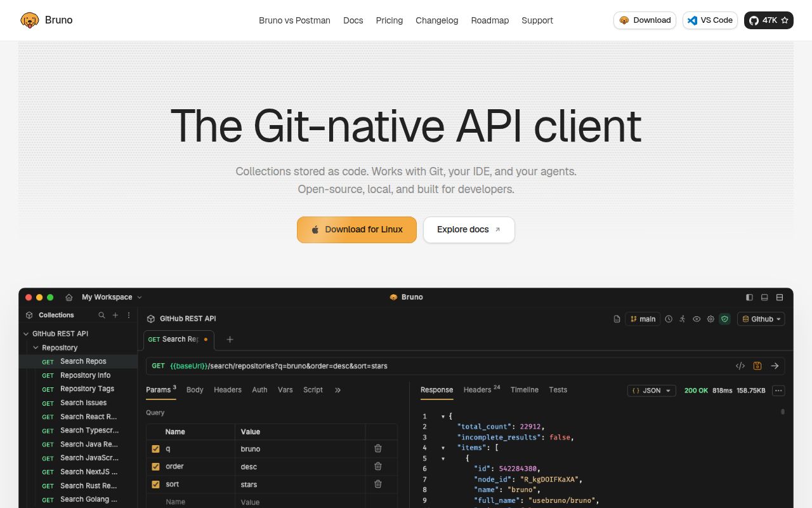Send request with arrow icon

(775, 366)
